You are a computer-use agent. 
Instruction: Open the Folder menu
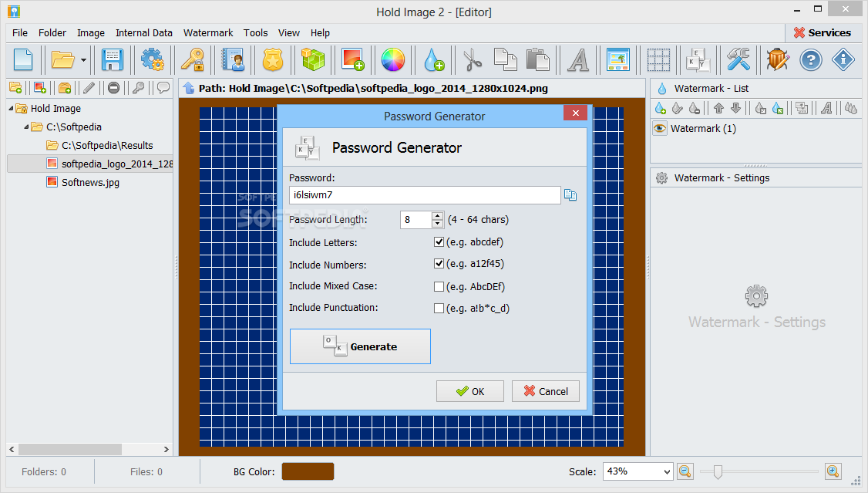pos(52,32)
